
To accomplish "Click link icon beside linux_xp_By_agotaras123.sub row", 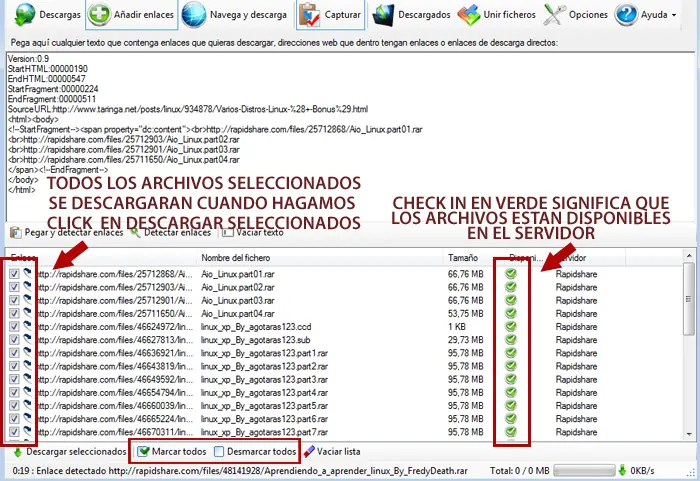I will 28,339.
